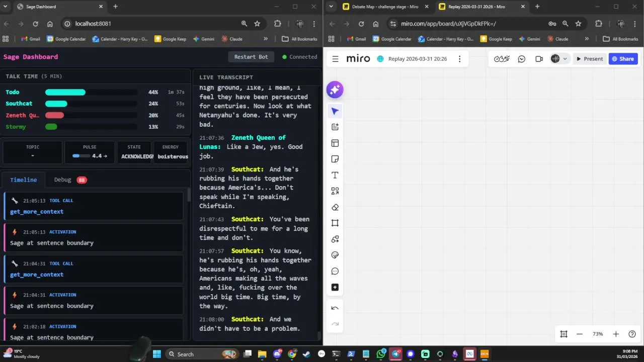Open Gmail bookmark in left browser
This screenshot has width=644, height=362.
[x=31, y=39]
